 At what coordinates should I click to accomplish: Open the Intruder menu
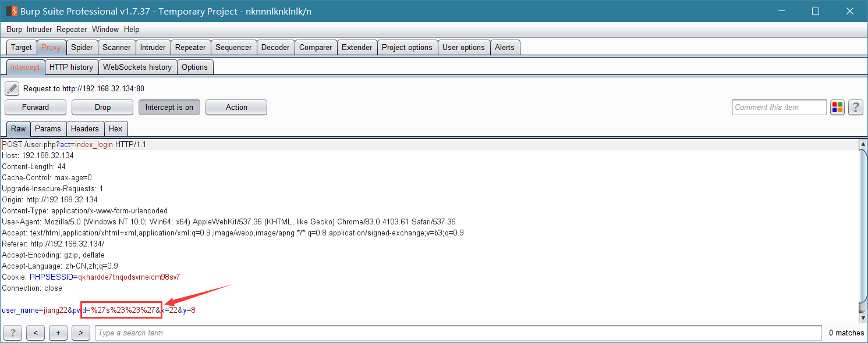click(x=39, y=30)
